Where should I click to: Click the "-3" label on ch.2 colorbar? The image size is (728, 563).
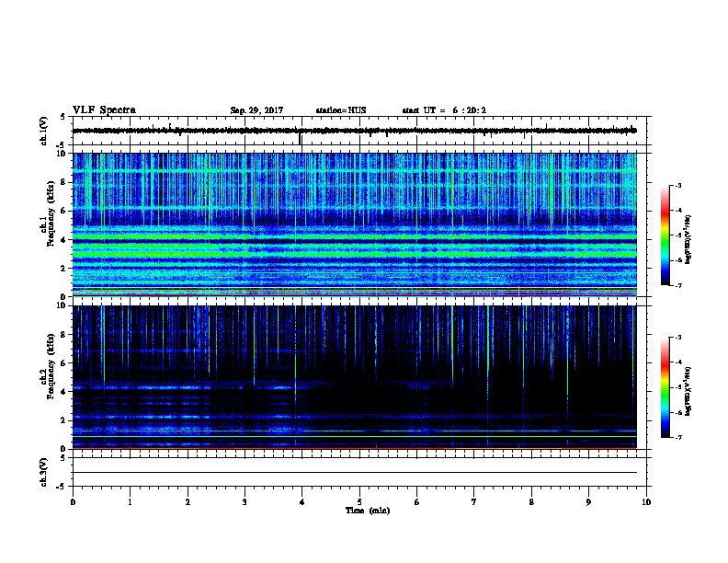click(678, 338)
